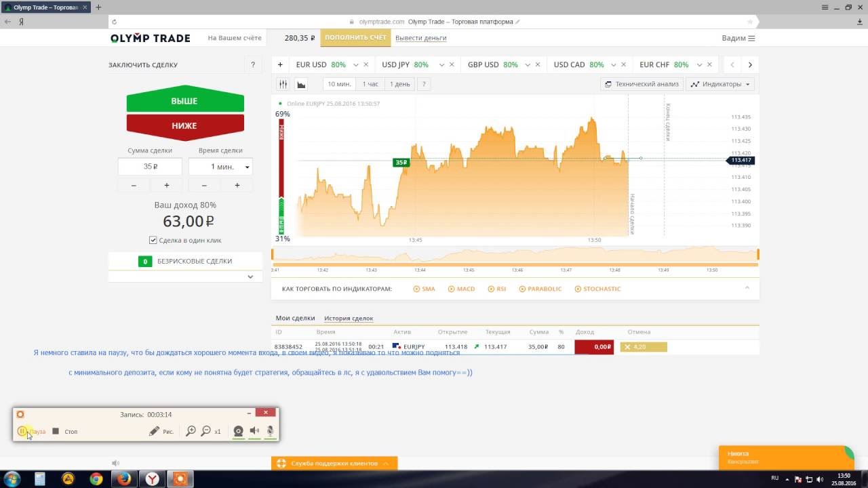Cancel deal for 4,20 button
The image size is (868, 488).
[644, 347]
